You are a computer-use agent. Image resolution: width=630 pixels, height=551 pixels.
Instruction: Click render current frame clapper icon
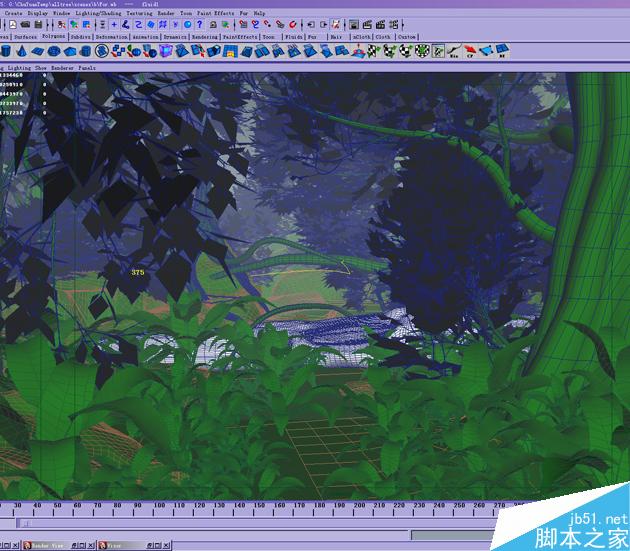click(367, 25)
